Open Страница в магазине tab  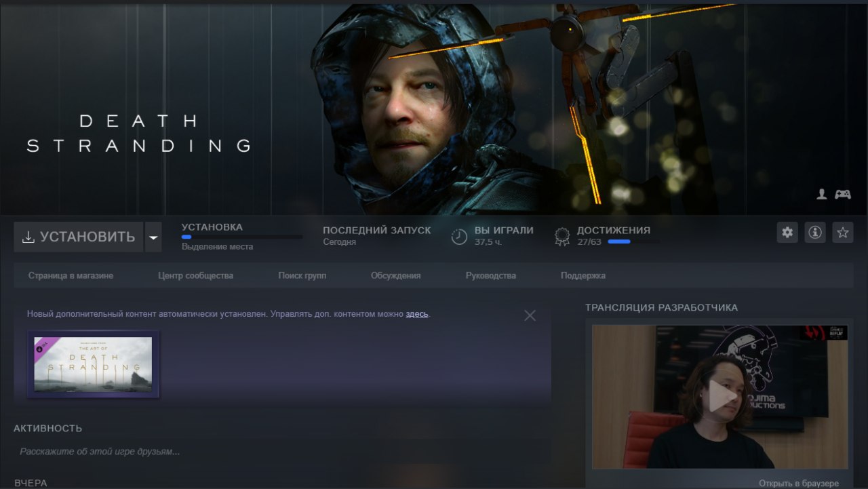click(71, 275)
